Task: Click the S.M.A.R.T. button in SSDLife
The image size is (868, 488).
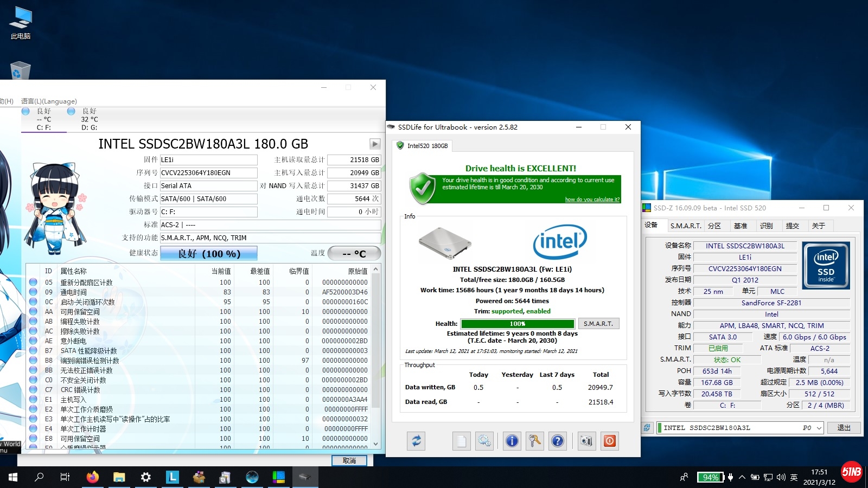Action: (x=598, y=324)
